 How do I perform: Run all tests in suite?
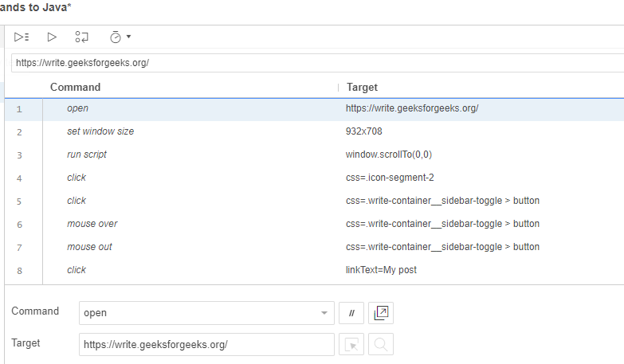[22, 37]
